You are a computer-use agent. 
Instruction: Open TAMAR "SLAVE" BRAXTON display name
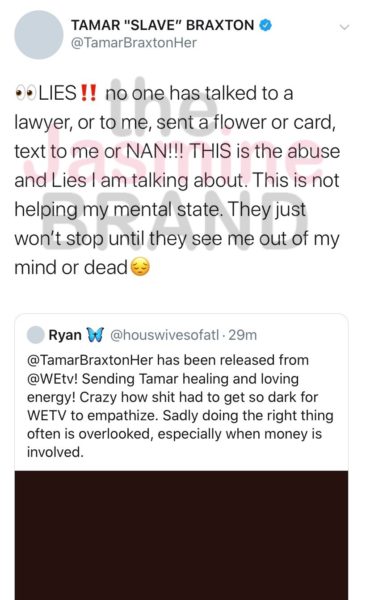[162, 25]
